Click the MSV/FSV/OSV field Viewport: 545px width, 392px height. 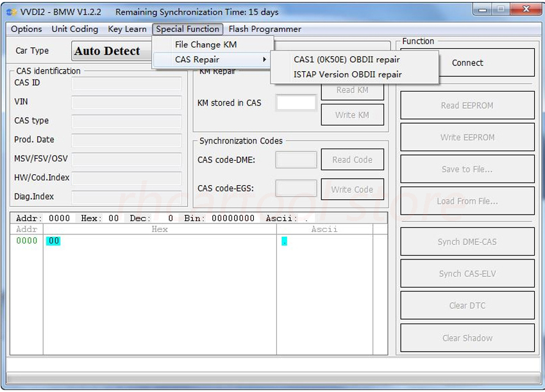[126, 159]
